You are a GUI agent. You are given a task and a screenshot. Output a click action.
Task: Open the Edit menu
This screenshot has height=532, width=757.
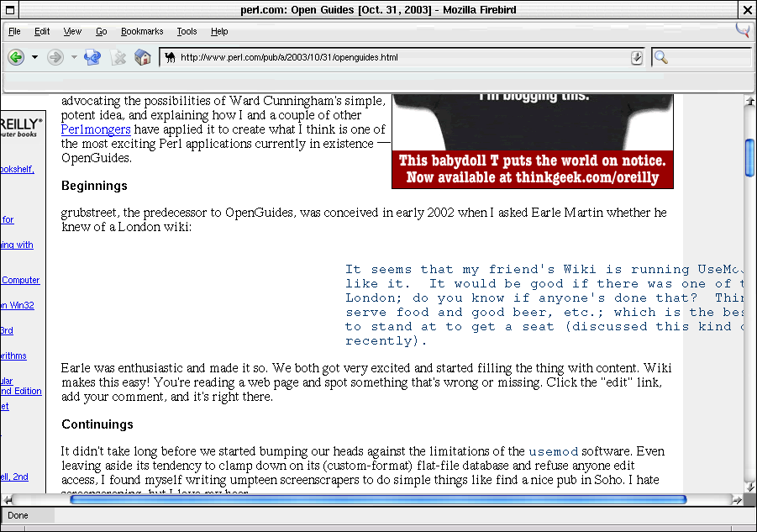tap(42, 31)
